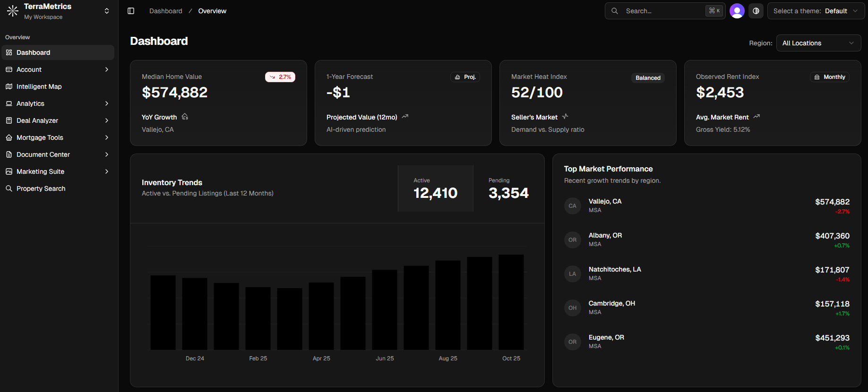
Task: Open Property Search from the sidebar
Action: pos(41,188)
